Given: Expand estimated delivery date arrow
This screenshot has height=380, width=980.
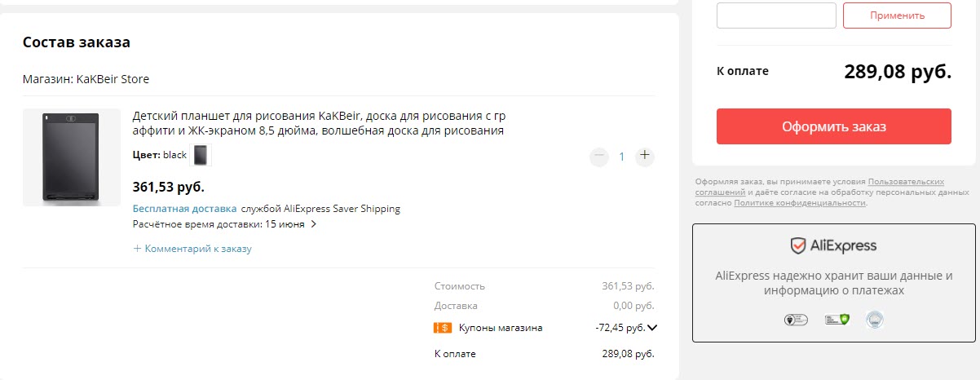Looking at the screenshot, I should [x=314, y=224].
